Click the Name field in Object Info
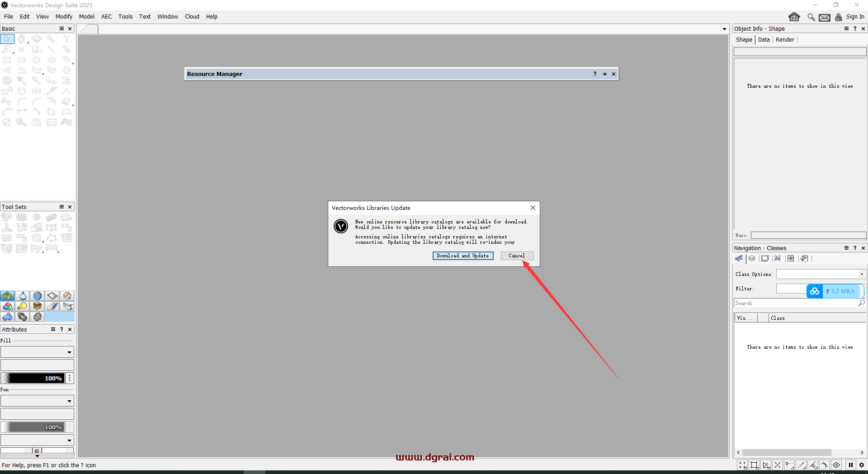Screen dimensions: 868x474 point(808,235)
